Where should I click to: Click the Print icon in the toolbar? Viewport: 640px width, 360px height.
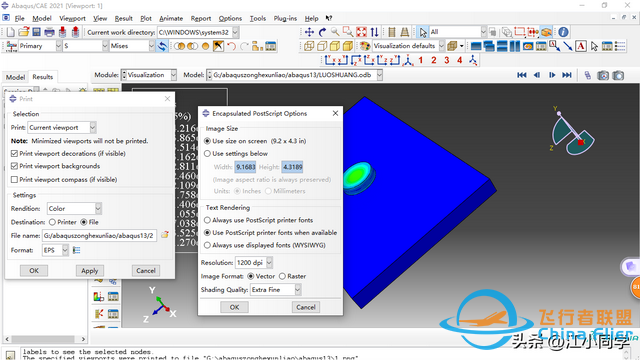tap(49, 32)
